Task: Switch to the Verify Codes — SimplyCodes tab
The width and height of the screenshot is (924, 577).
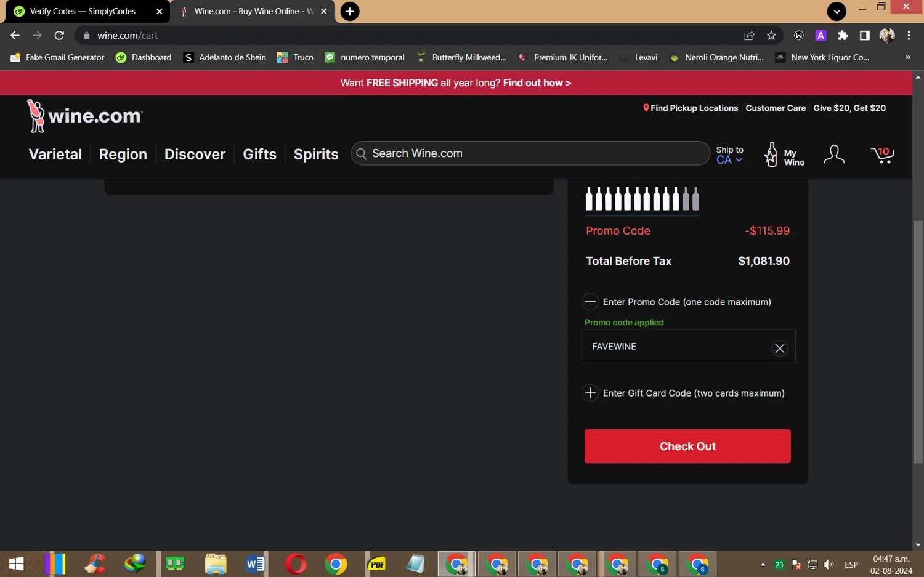Action: tap(86, 12)
